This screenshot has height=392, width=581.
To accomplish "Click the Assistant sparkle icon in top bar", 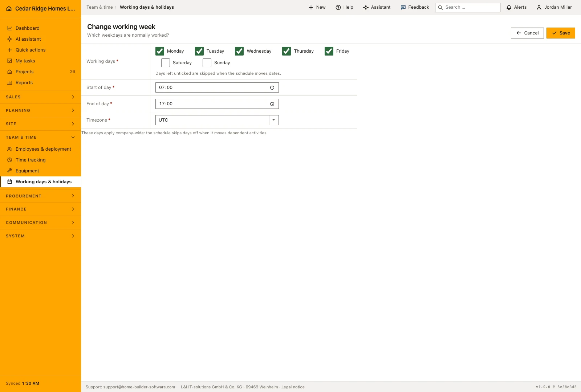I will (x=366, y=7).
